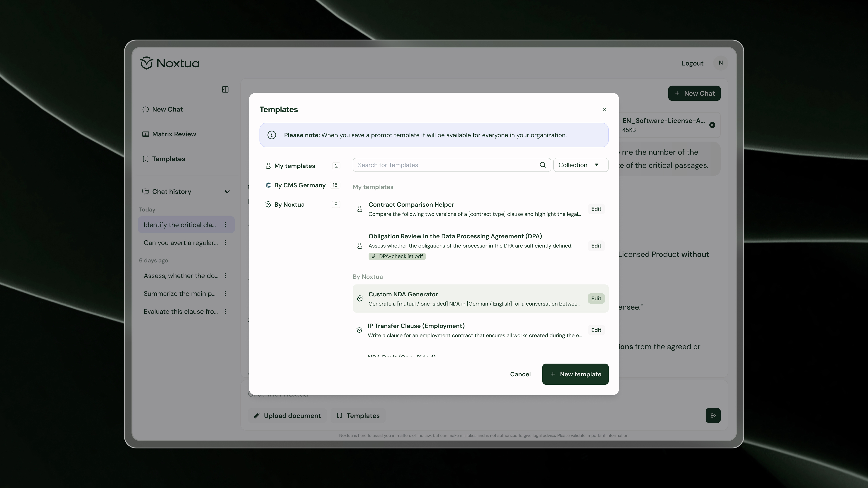Screen dimensions: 868x488
Task: Open the Collection dropdown
Action: (x=580, y=165)
